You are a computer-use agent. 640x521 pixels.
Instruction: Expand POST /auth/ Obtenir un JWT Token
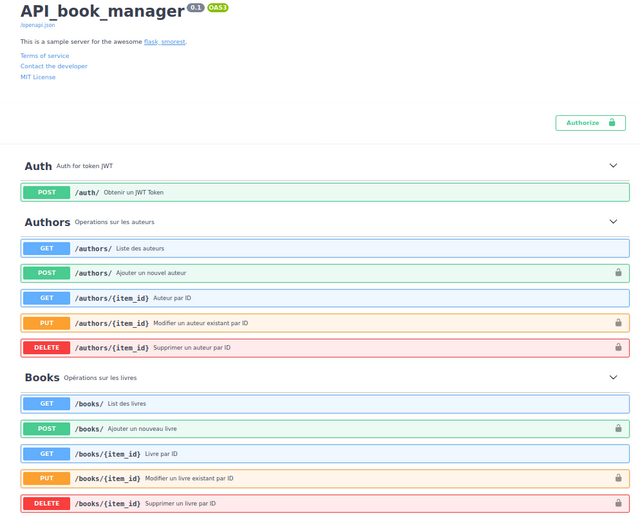(x=325, y=192)
